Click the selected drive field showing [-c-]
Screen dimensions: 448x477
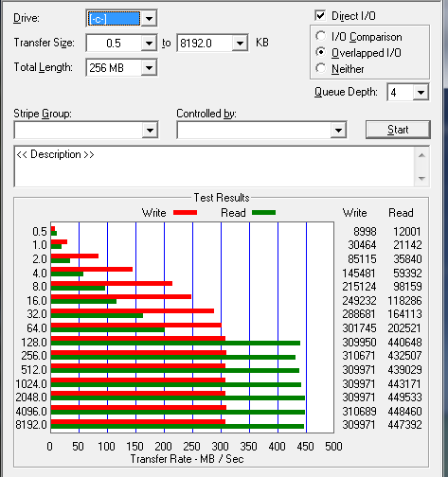click(x=114, y=19)
